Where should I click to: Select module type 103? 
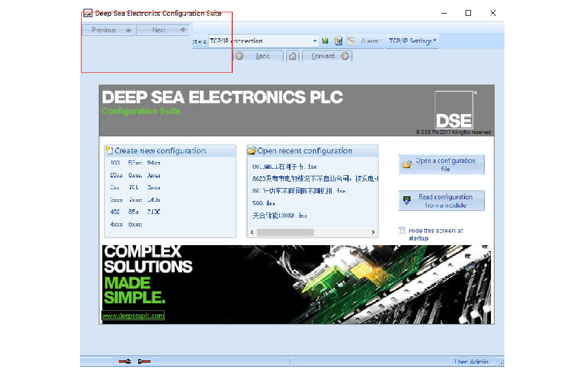115,163
